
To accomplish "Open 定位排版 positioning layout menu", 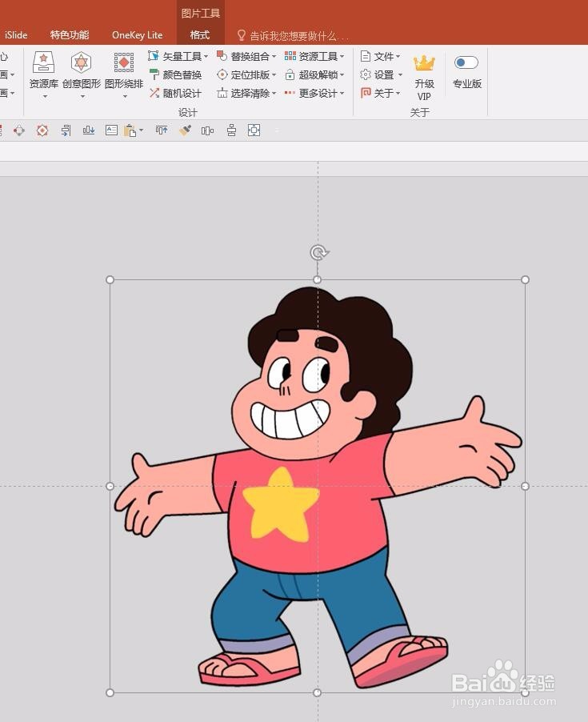I will click(246, 74).
